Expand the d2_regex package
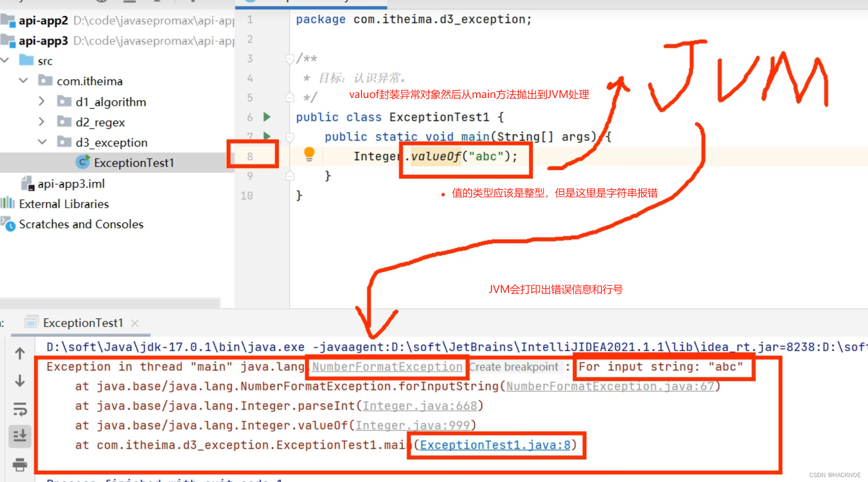868x482 pixels. pos(42,121)
